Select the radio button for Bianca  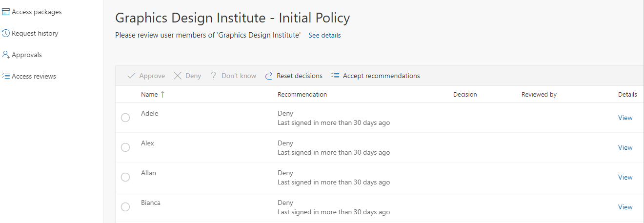pyautogui.click(x=125, y=207)
